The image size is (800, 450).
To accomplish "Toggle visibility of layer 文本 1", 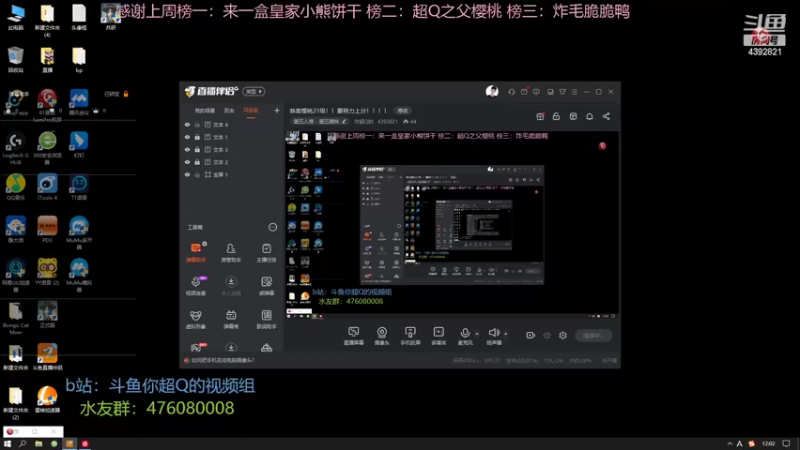I will coord(187,137).
